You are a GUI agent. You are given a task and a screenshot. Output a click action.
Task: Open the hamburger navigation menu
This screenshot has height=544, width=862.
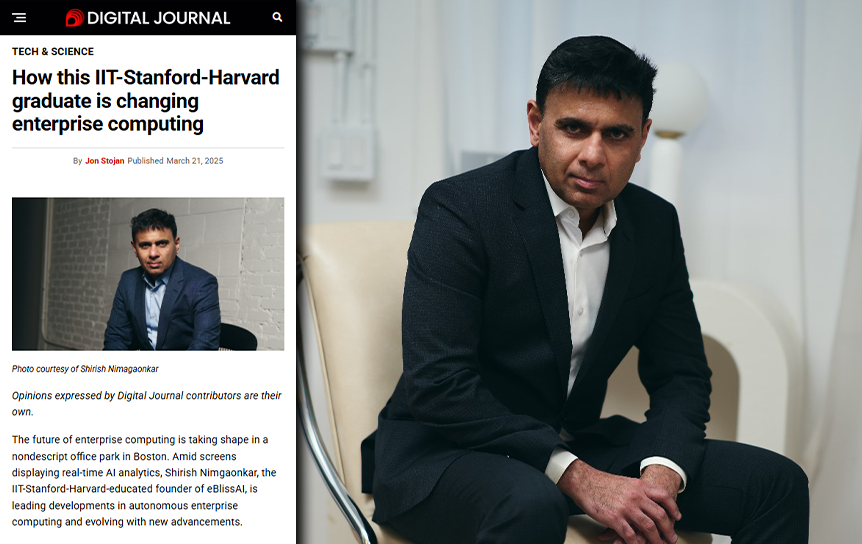(x=19, y=18)
